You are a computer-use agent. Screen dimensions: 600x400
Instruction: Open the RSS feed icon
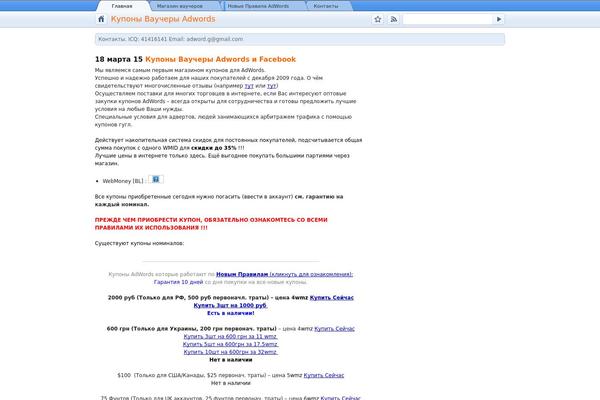[394, 19]
